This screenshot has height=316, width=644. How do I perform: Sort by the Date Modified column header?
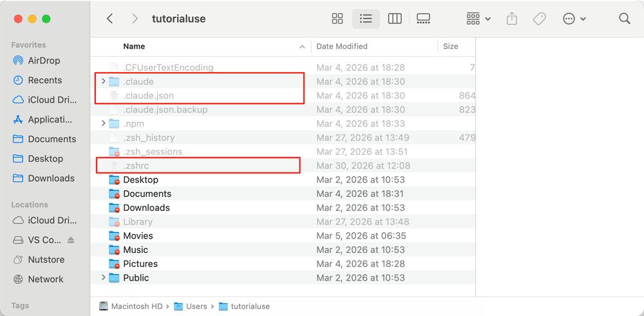[342, 46]
